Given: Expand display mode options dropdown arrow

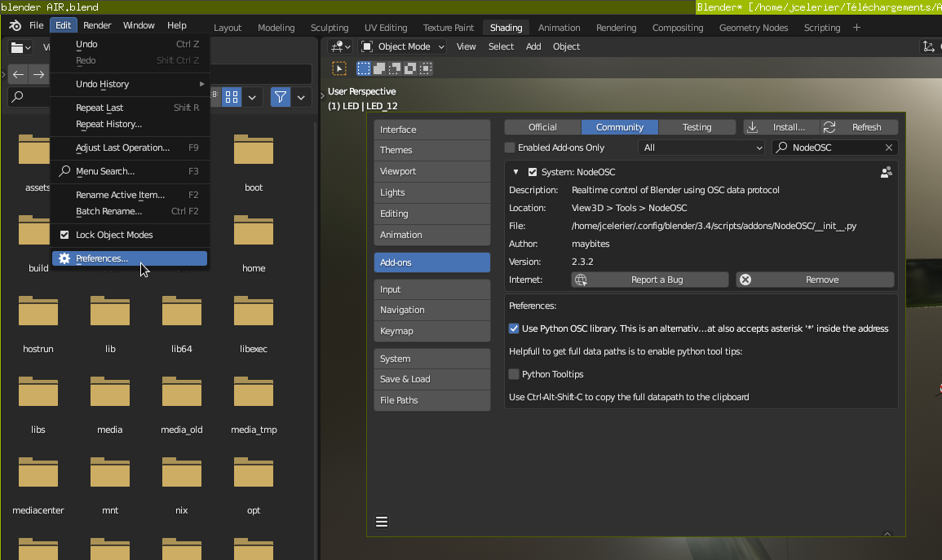Looking at the screenshot, I should pos(252,97).
